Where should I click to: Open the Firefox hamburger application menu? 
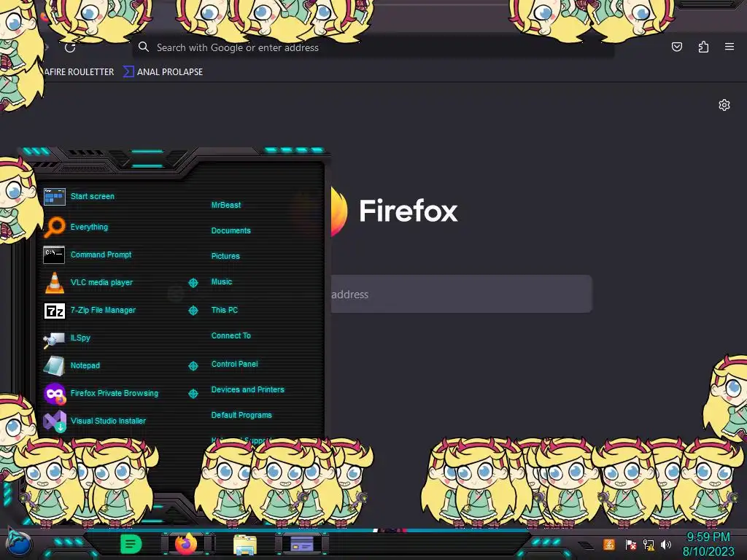[x=729, y=47]
